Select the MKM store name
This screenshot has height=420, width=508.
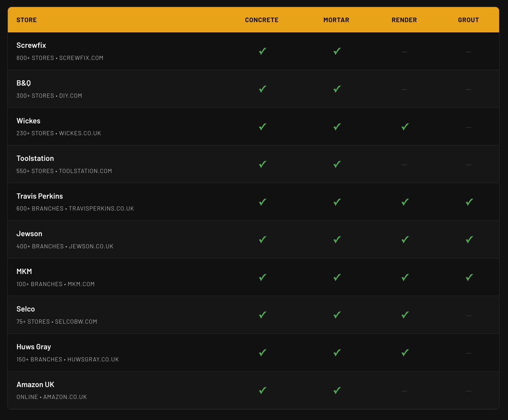pos(24,271)
